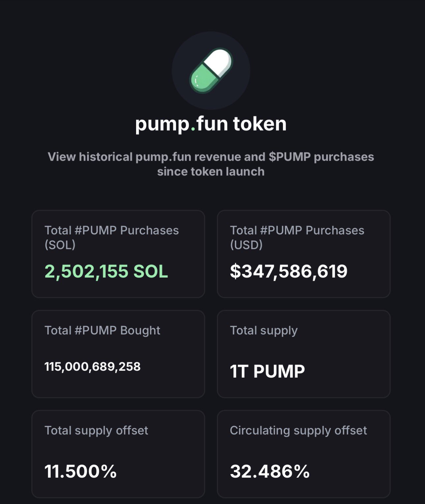This screenshot has height=504, width=425.
Task: Select the Total supply label
Action: coord(264,330)
